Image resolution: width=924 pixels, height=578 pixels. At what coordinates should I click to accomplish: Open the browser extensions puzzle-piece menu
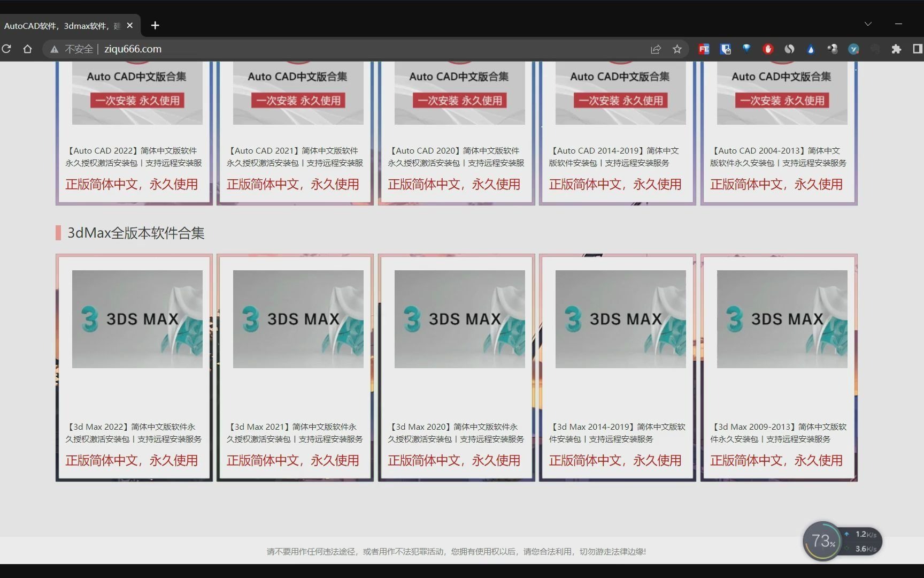(x=897, y=49)
